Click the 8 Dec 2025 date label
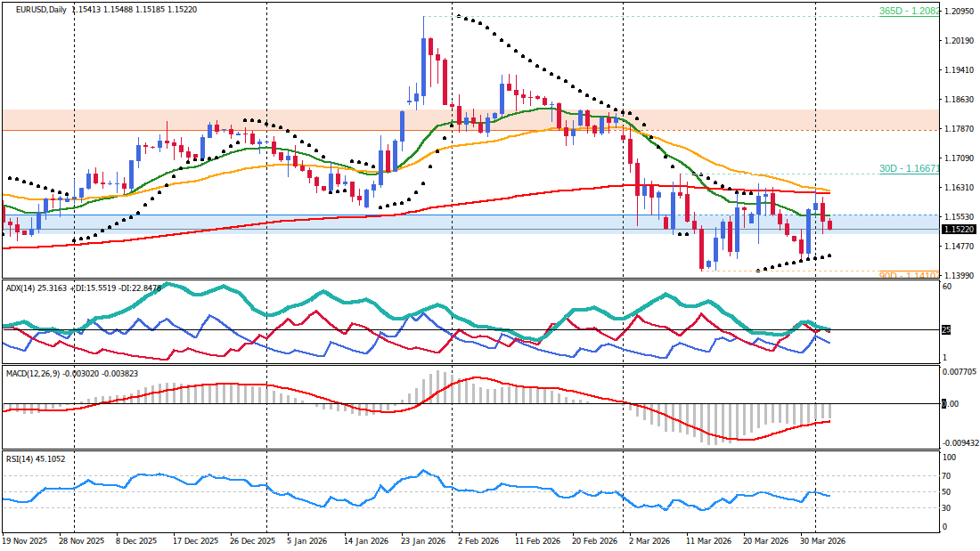 click(136, 541)
